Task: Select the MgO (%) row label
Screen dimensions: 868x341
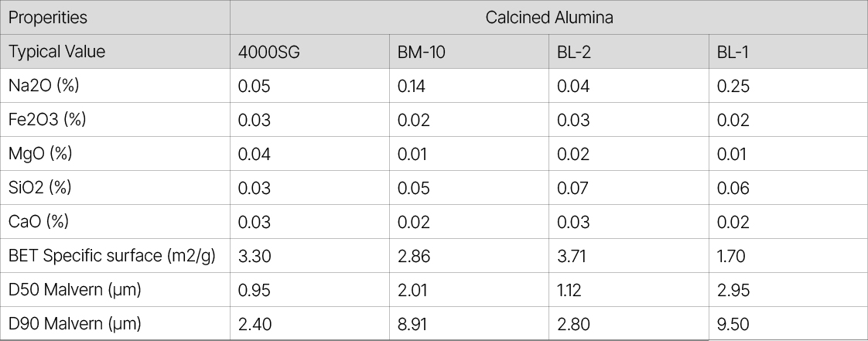Action: [40, 154]
